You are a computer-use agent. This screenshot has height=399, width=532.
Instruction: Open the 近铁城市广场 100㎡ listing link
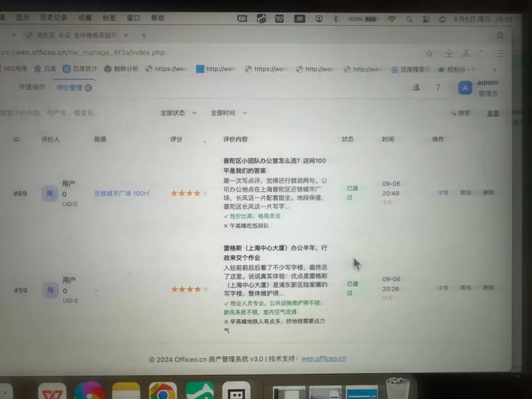[x=121, y=194]
